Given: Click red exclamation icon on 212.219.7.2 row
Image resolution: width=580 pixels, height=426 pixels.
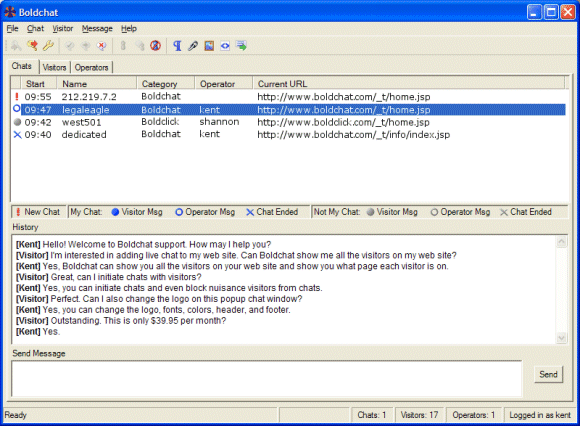Looking at the screenshot, I should tap(17, 97).
